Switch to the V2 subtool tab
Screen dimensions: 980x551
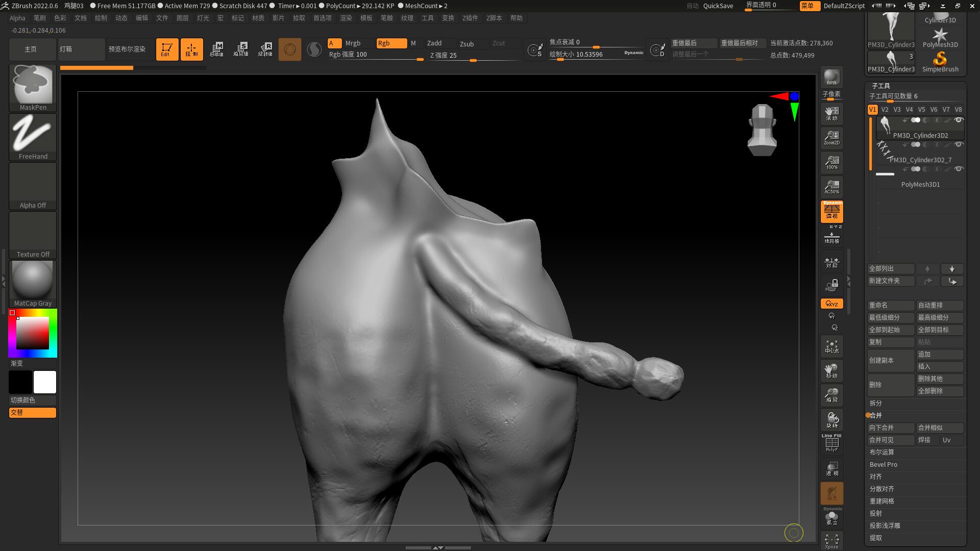(885, 109)
